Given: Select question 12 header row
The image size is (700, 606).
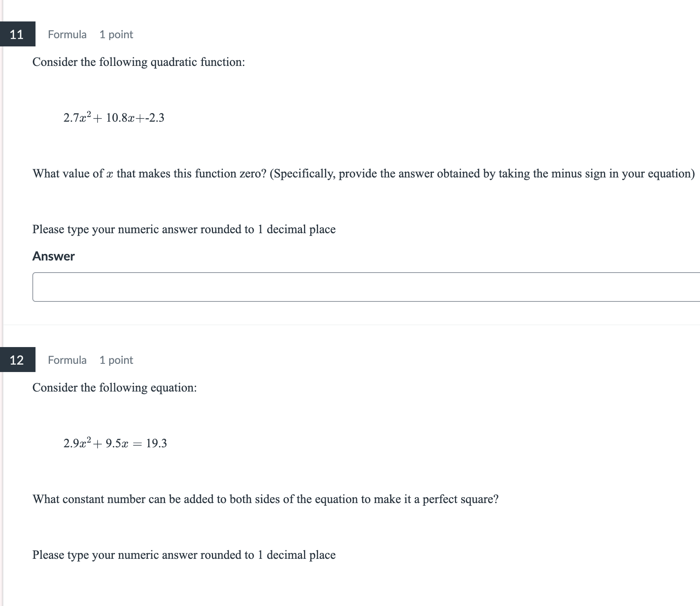Looking at the screenshot, I should tap(156, 360).
